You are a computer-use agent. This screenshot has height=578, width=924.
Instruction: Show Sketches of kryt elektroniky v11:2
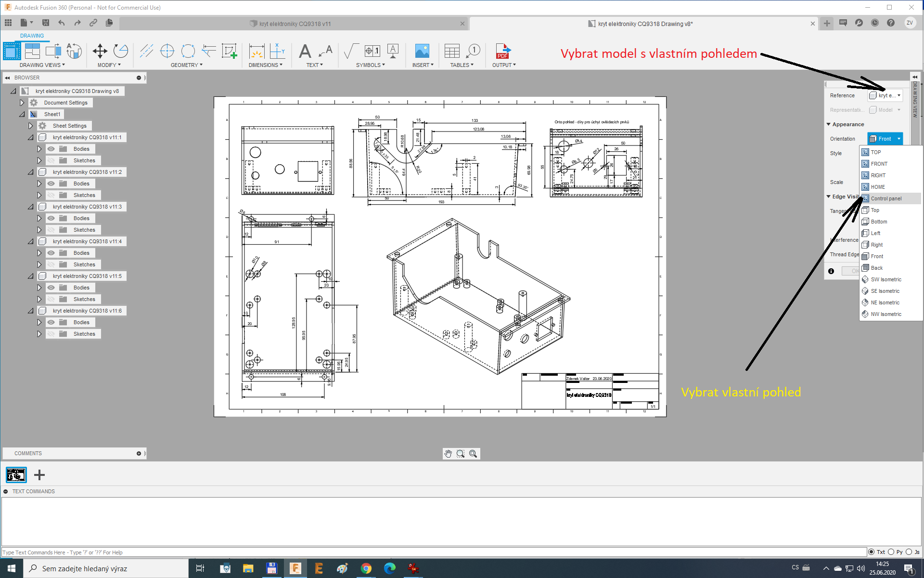point(51,195)
